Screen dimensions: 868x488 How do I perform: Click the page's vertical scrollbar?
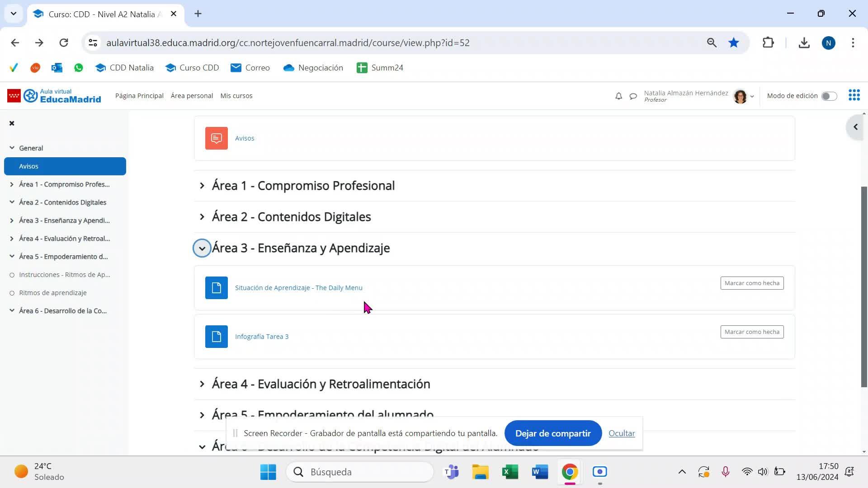(x=864, y=286)
